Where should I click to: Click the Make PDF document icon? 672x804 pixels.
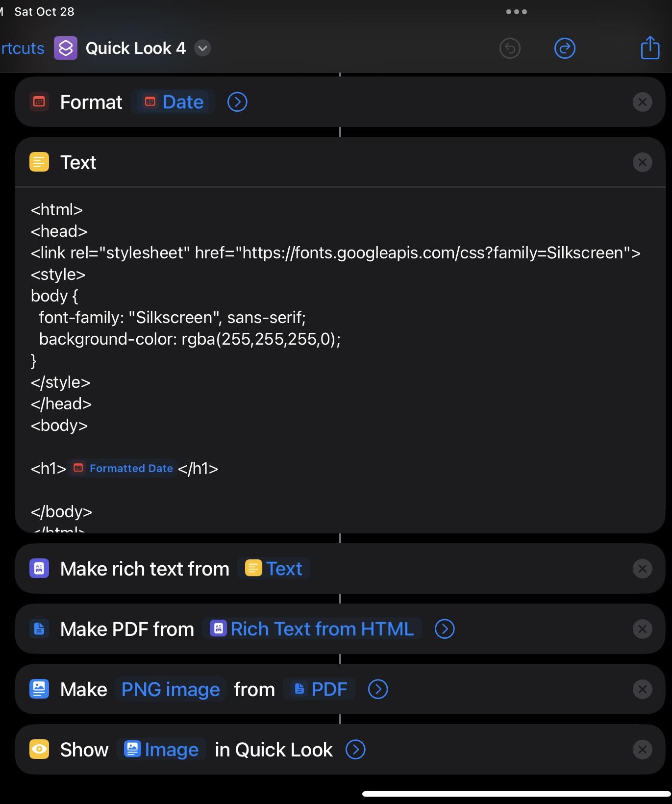[x=39, y=629]
